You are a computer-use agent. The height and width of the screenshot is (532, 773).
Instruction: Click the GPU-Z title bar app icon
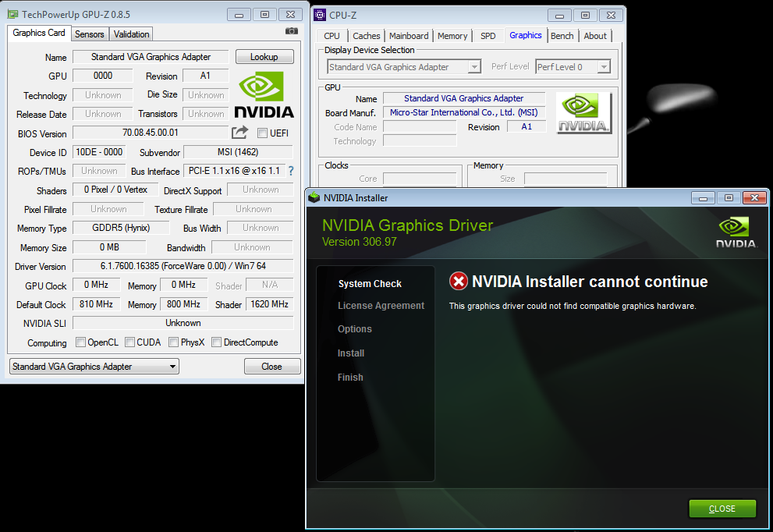[x=12, y=14]
